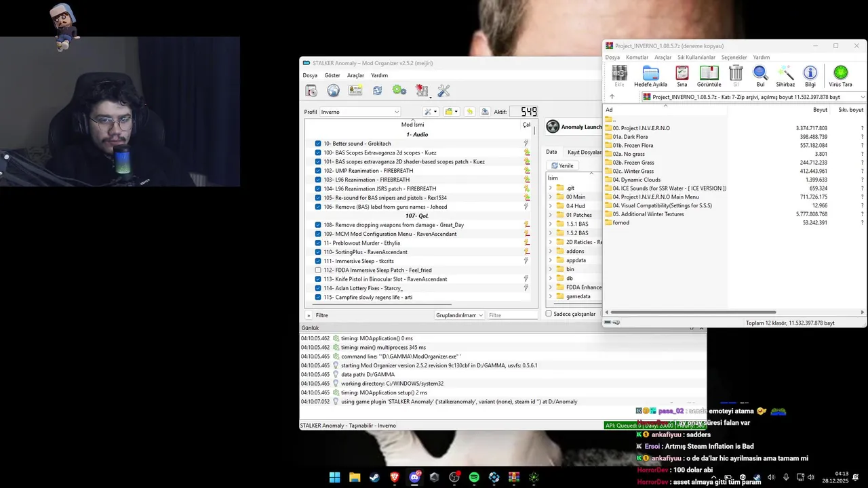Click the Ad column header in WinRAR
868x488 pixels.
(665, 110)
